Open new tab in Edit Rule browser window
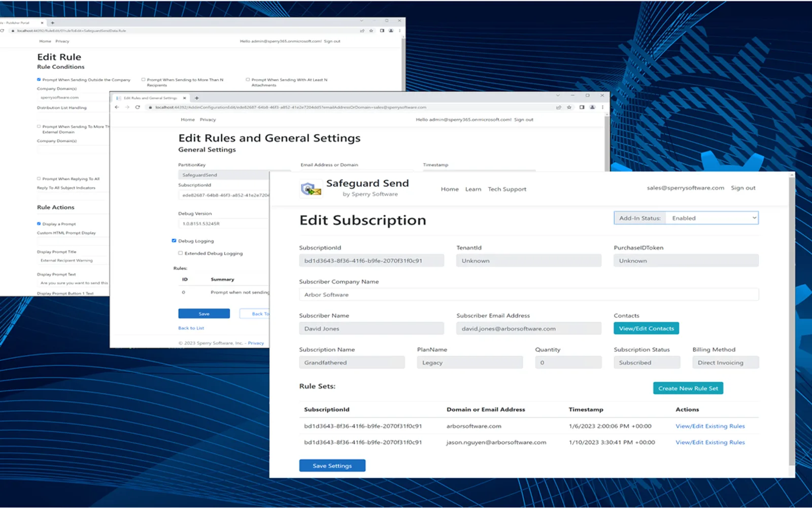Screen dimensions: 812x508 tap(52, 22)
